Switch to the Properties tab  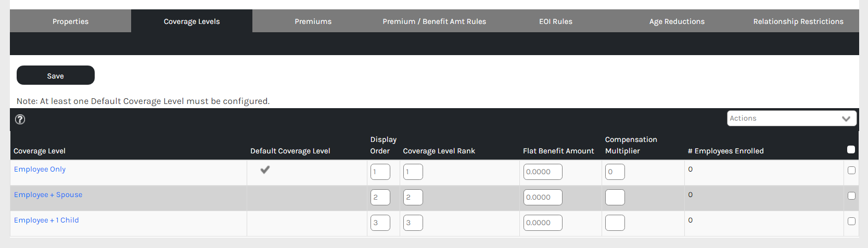pos(70,21)
